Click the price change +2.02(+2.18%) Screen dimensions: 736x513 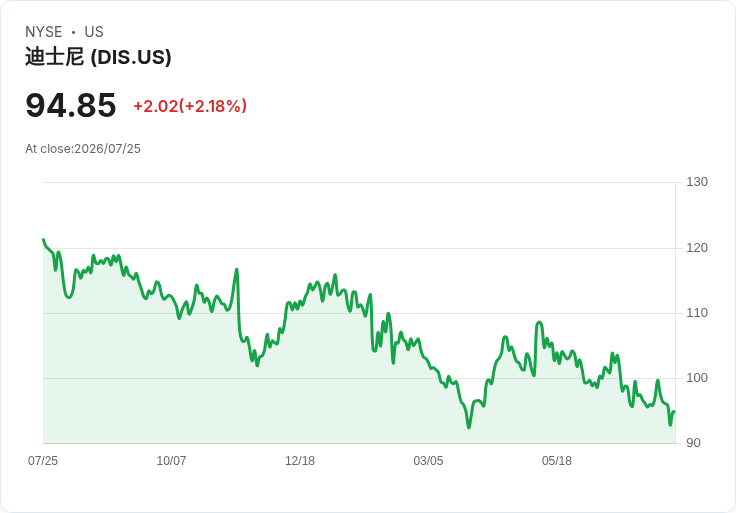pyautogui.click(x=190, y=106)
